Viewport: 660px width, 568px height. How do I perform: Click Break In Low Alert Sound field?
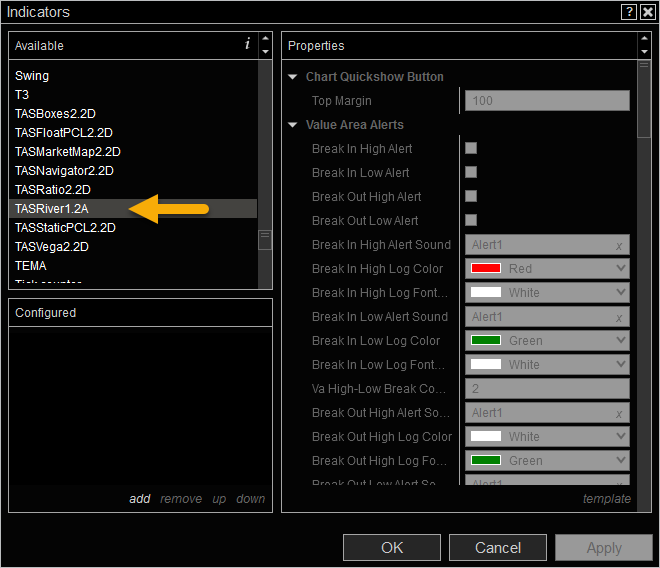coord(547,317)
